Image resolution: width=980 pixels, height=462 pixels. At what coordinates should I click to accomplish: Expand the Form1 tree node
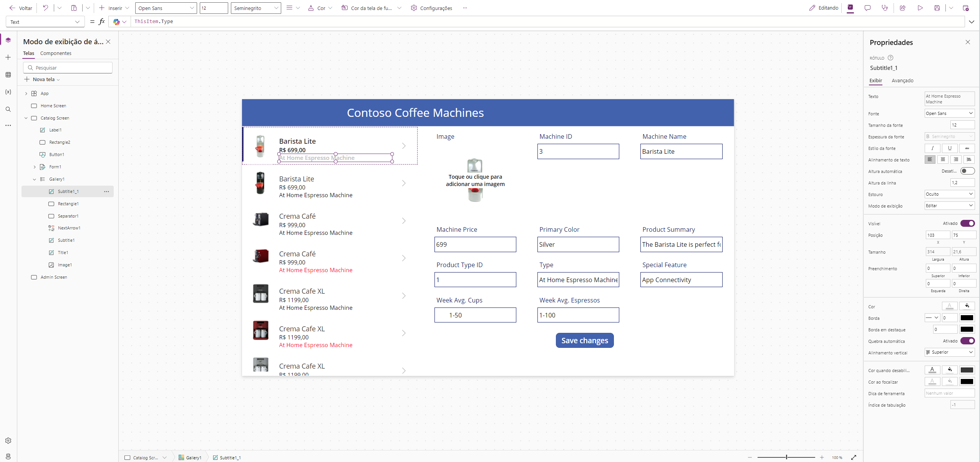point(35,167)
